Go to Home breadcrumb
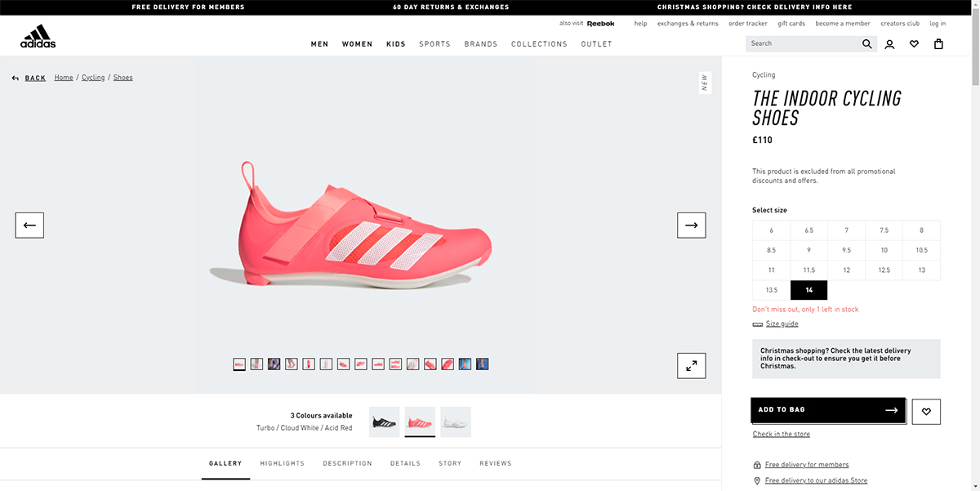The height and width of the screenshot is (491, 980). point(64,78)
